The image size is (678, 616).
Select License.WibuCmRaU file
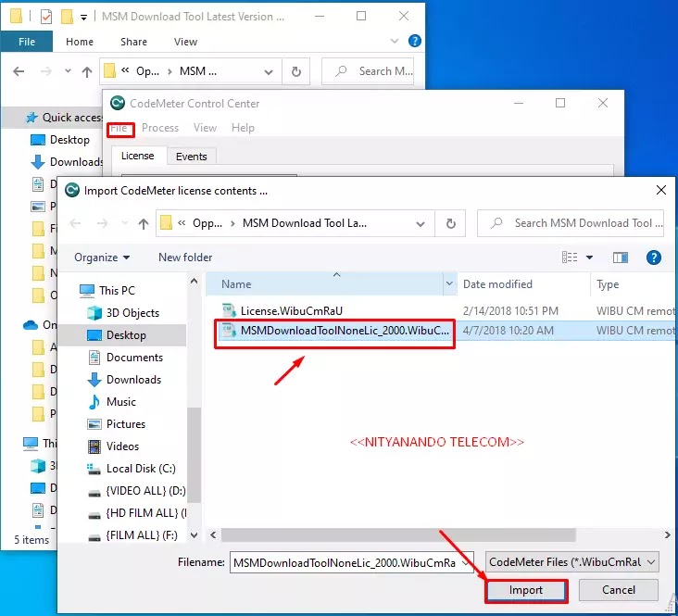(291, 311)
